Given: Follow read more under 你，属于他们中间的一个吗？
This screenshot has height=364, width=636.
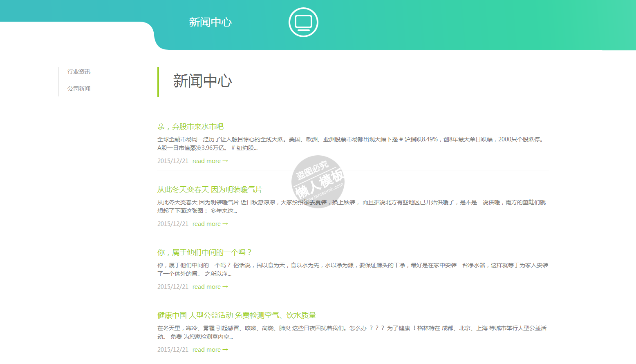Looking at the screenshot, I should tap(210, 287).
